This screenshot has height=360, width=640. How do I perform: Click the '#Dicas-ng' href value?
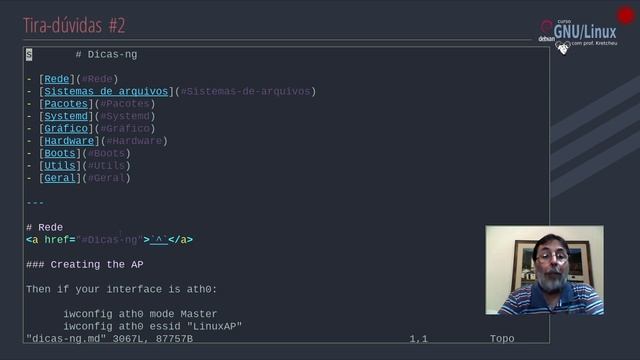[x=109, y=240]
